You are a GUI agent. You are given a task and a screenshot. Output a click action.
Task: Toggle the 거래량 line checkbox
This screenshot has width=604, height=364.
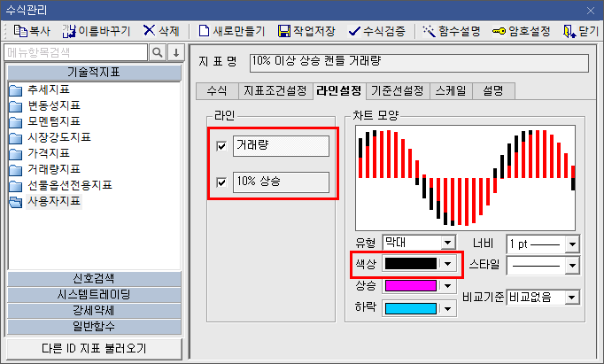tap(221, 146)
